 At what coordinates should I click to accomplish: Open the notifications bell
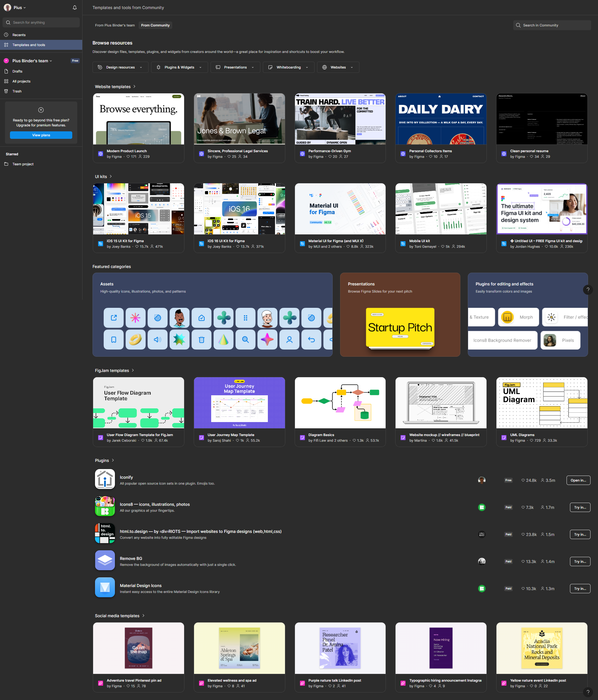[x=75, y=7]
